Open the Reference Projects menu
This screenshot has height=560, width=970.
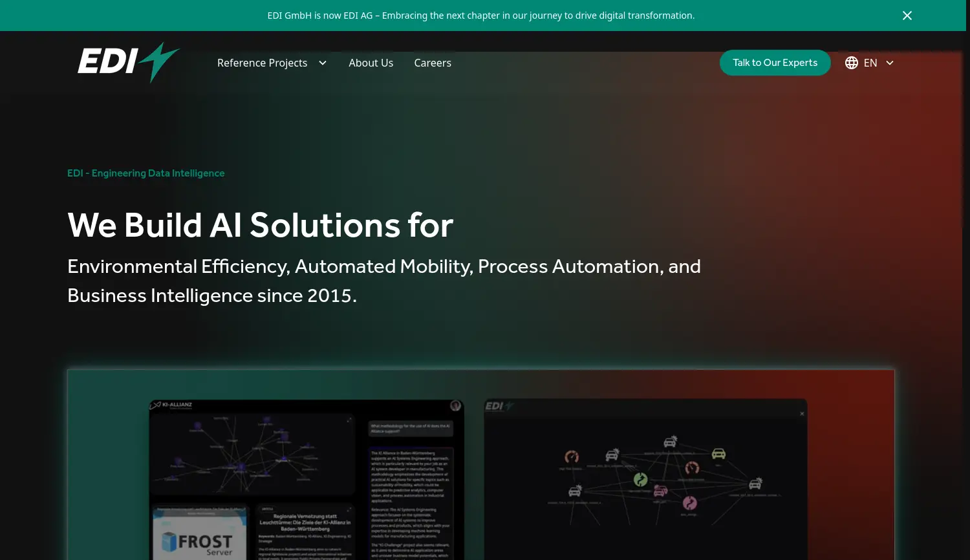262,63
